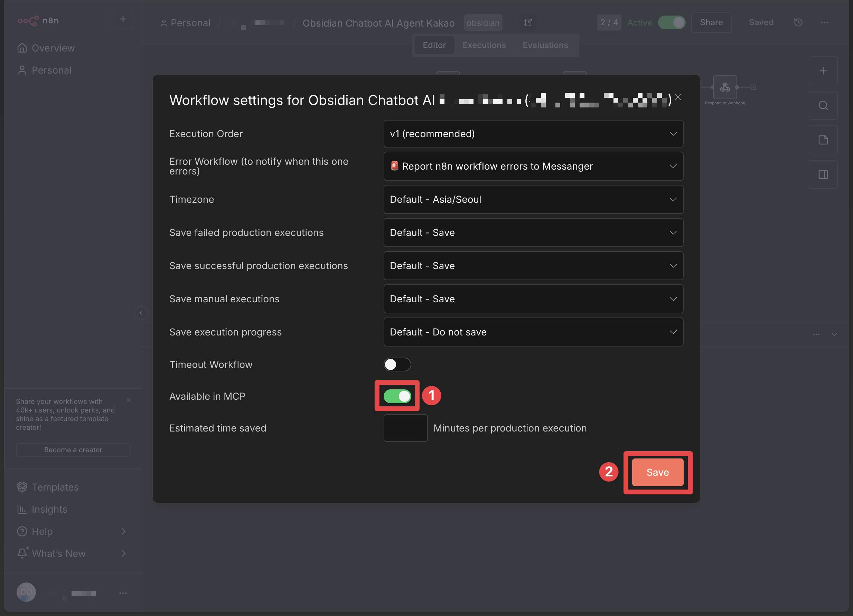Open the Execution Order dropdown
853x616 pixels.
point(533,134)
